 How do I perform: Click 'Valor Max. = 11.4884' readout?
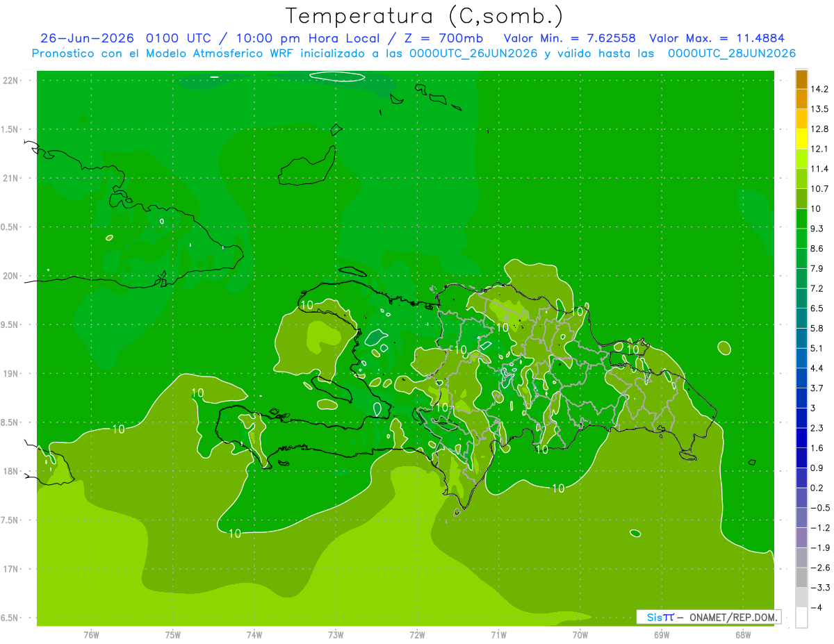(716, 38)
